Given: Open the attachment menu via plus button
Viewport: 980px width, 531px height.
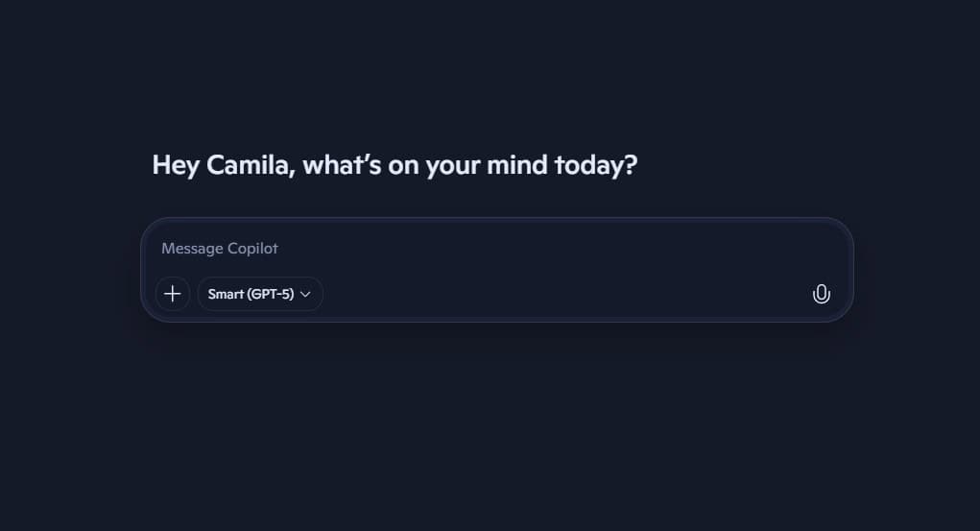Looking at the screenshot, I should 173,294.
